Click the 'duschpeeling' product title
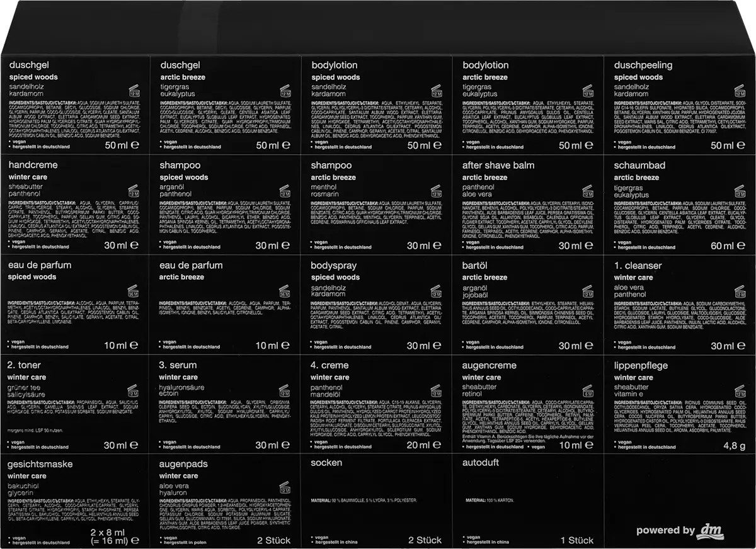756x549 pixels. pos(643,65)
